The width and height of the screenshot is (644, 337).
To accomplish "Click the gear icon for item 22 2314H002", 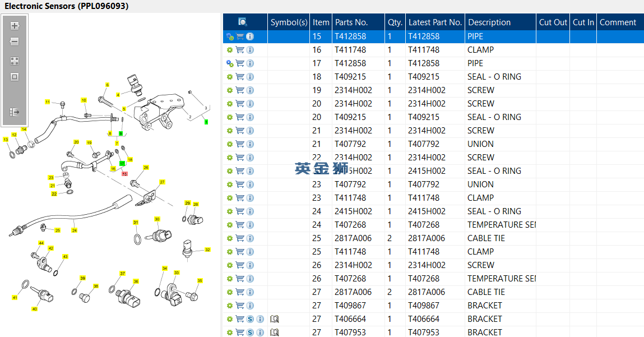I will (x=230, y=158).
